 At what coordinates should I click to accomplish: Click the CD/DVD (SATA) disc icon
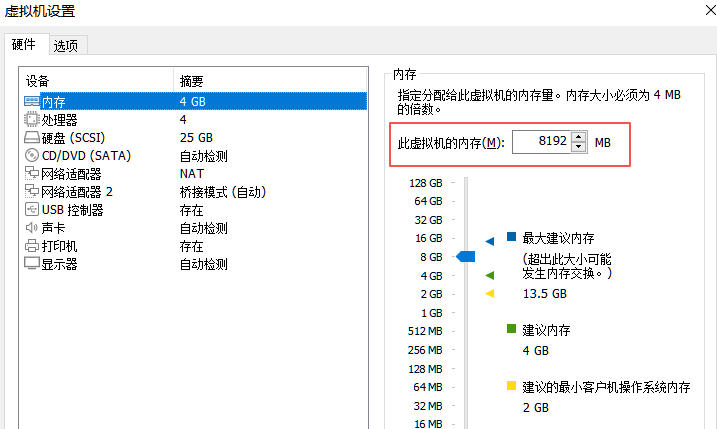31,156
